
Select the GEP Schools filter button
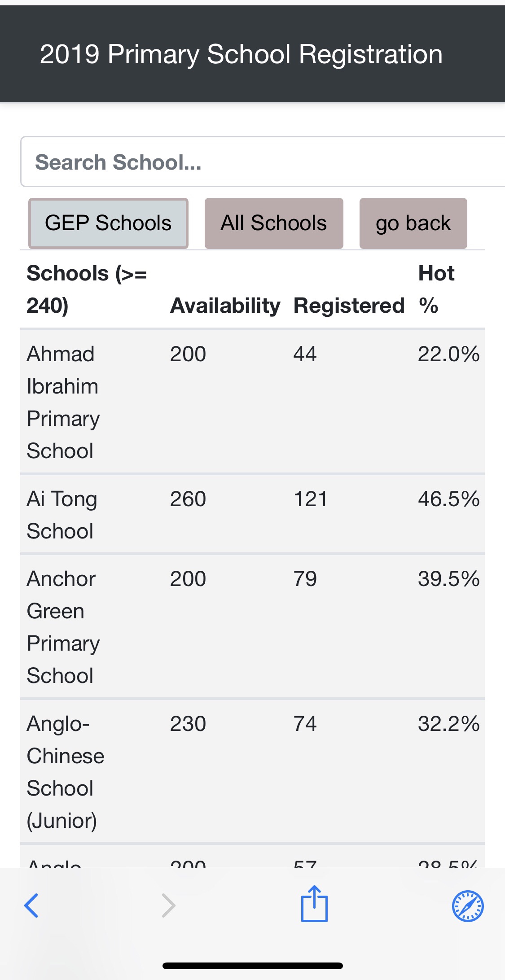click(x=108, y=223)
